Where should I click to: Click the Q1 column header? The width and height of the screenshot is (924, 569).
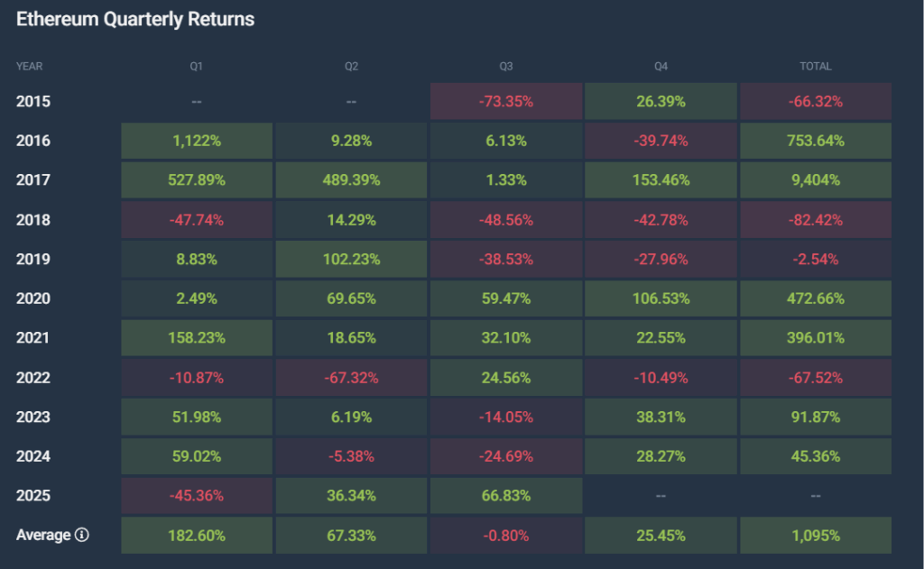197,66
